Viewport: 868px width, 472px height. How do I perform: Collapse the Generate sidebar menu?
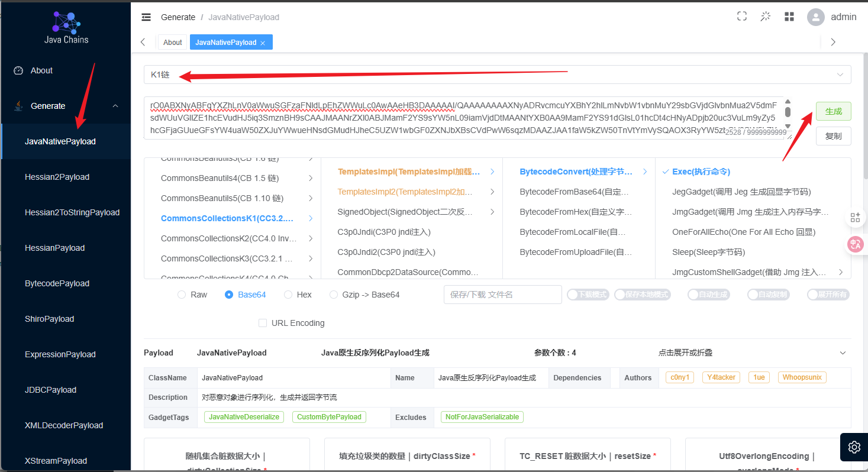[66, 106]
